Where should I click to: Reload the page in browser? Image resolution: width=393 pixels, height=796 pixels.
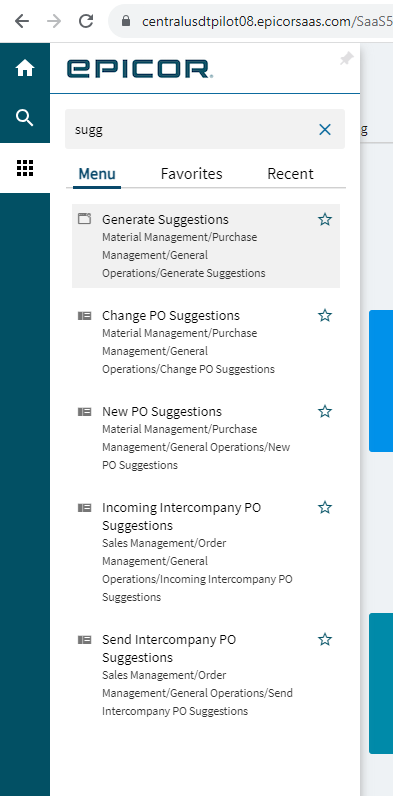coord(86,21)
